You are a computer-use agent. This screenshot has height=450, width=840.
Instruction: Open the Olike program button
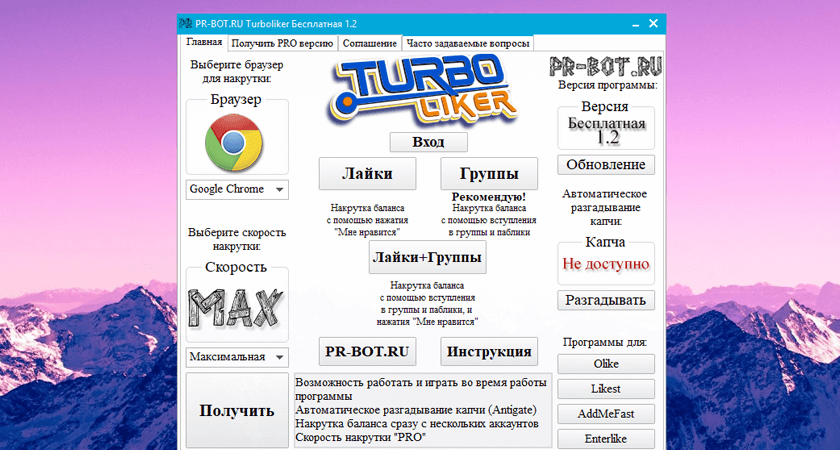pos(606,364)
